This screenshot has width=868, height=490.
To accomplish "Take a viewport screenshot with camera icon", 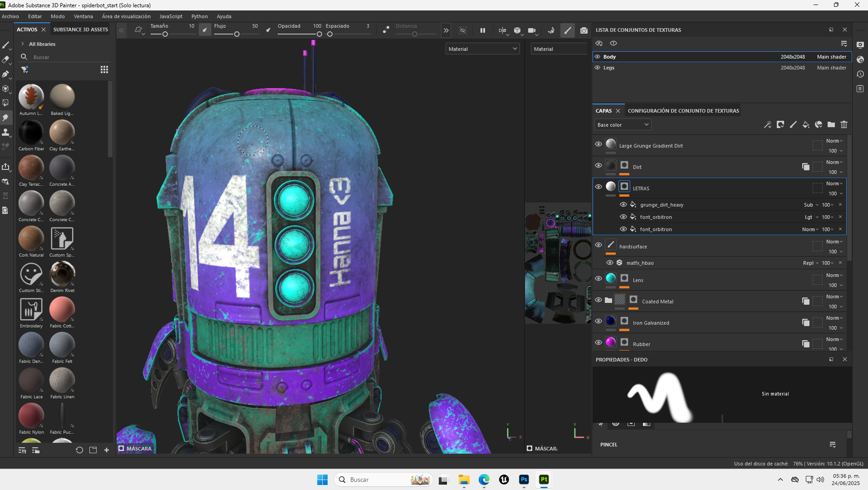I will [x=584, y=30].
